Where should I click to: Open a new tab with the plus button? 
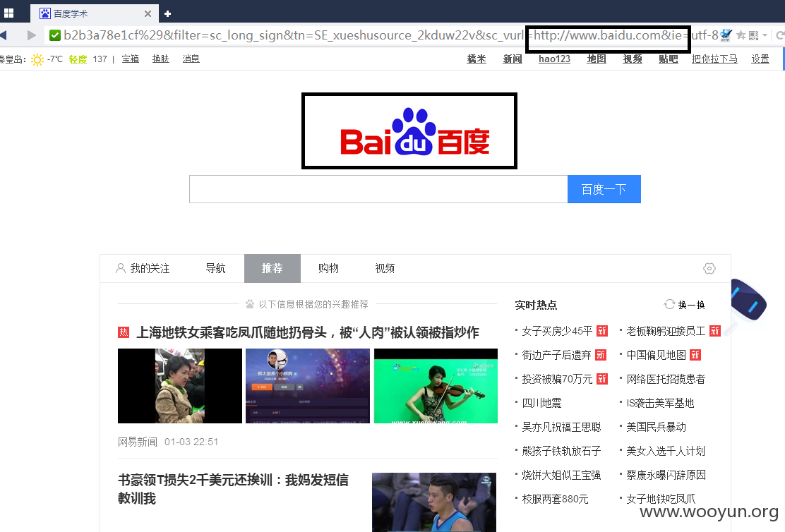click(x=168, y=13)
